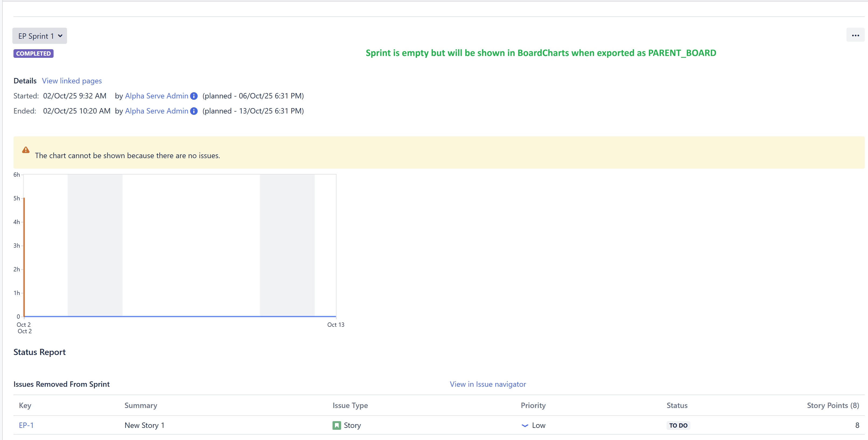Open View linked pages link
Screen dimensions: 868x440
(72, 81)
